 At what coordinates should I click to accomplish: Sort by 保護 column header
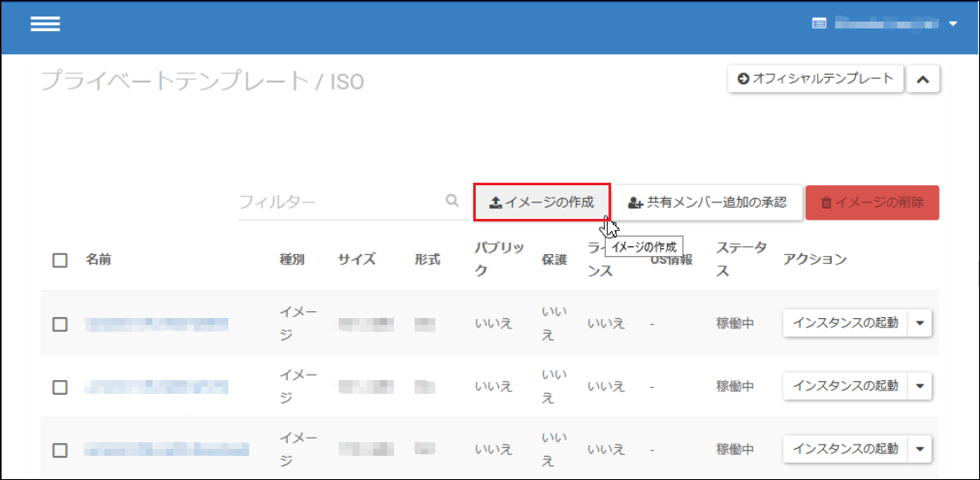[x=553, y=260]
